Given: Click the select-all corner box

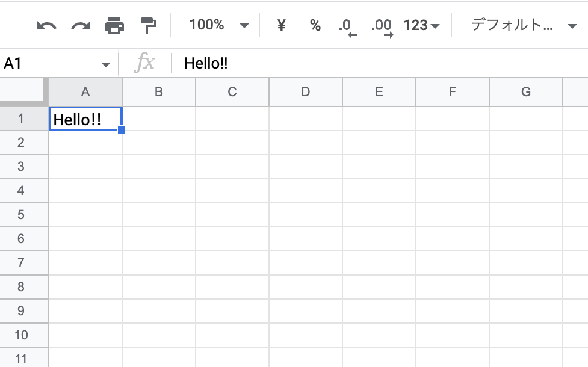Looking at the screenshot, I should pos(23,91).
